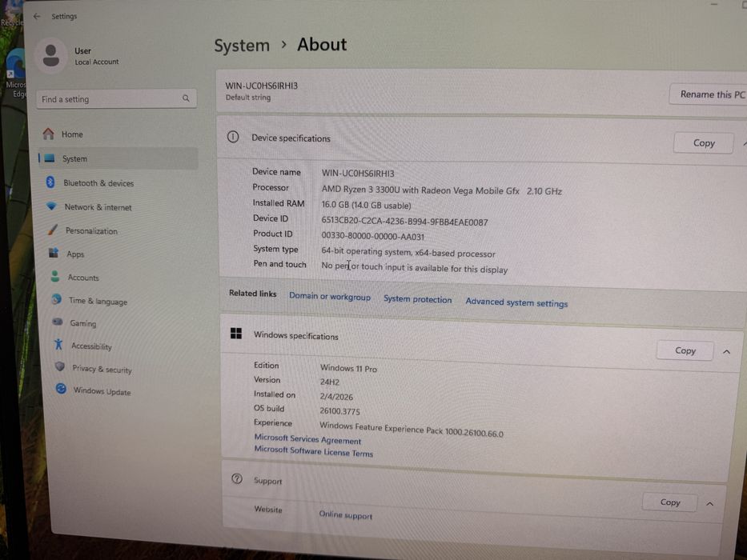
Task: Click the Gaming controller icon
Action: [58, 322]
